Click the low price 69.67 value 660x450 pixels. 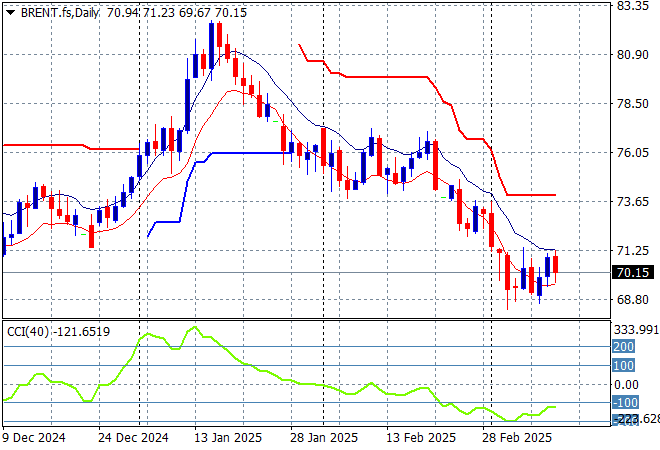(194, 13)
